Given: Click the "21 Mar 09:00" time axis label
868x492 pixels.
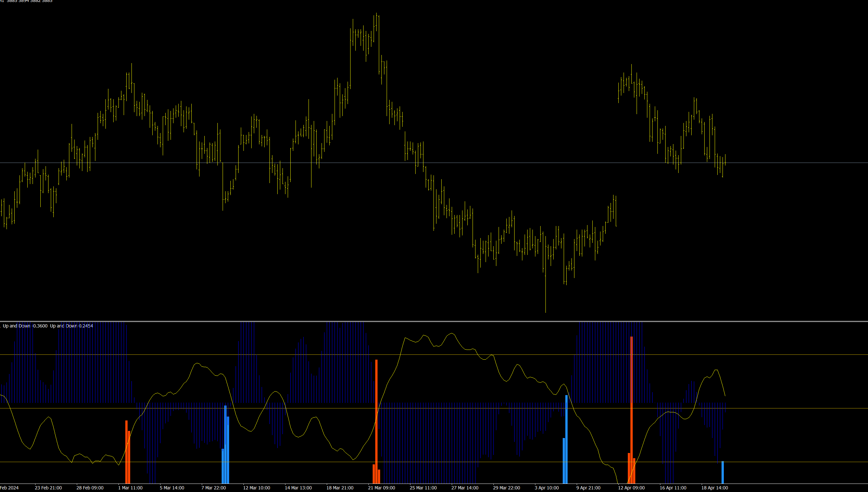Looking at the screenshot, I should click(x=381, y=487).
